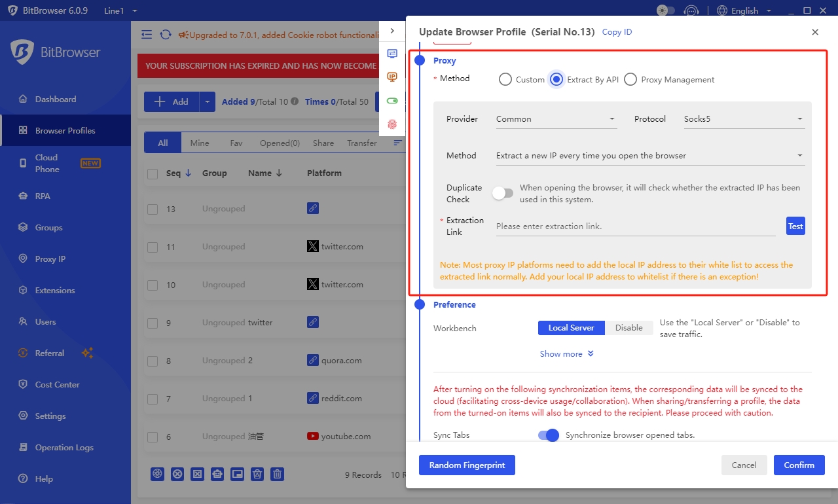Select the Local Server workbench option
Image resolution: width=838 pixels, height=504 pixels.
click(572, 328)
